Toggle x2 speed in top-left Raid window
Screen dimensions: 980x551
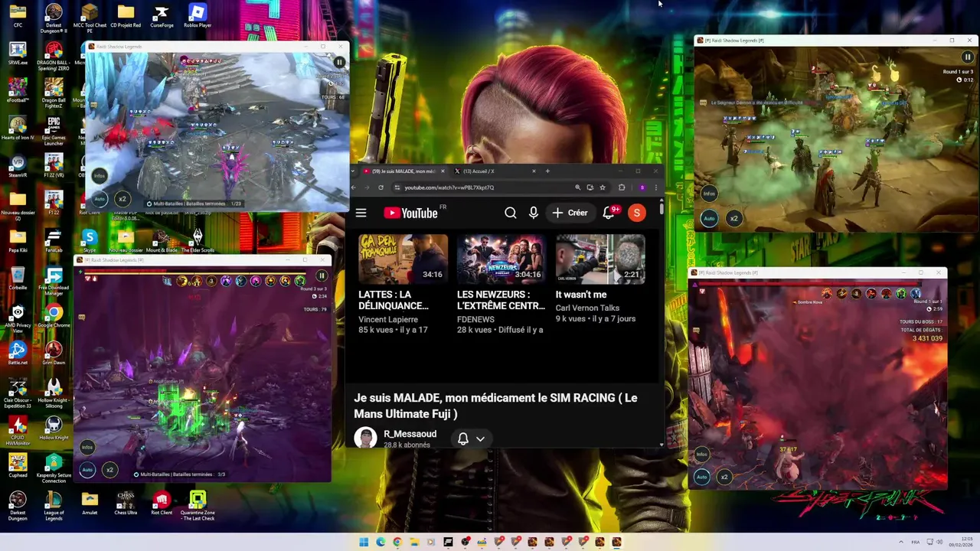121,199
